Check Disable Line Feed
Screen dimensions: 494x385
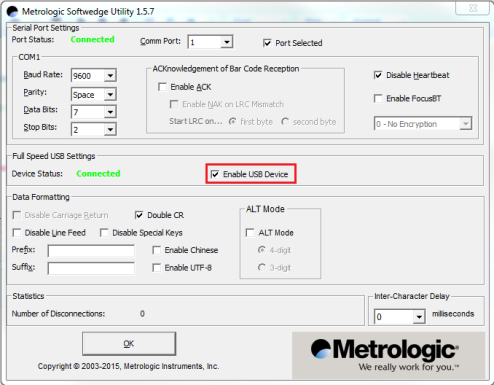(16, 232)
